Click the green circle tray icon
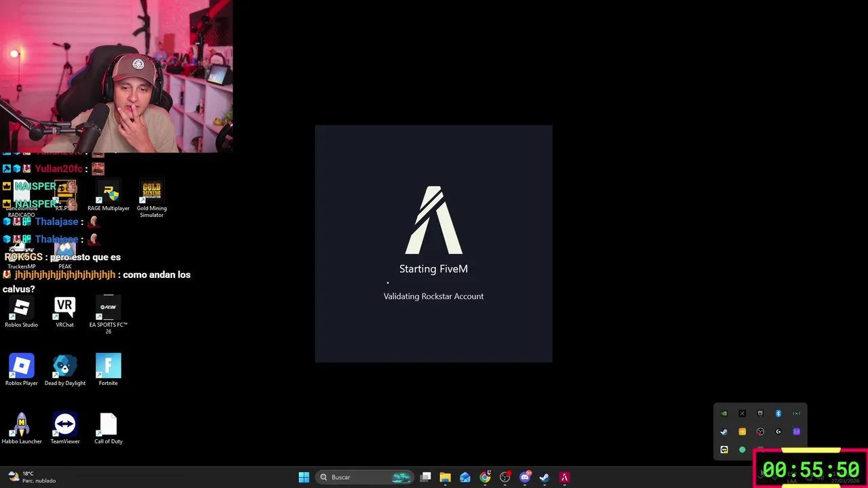Screen dimensions: 868x488 click(x=742, y=450)
